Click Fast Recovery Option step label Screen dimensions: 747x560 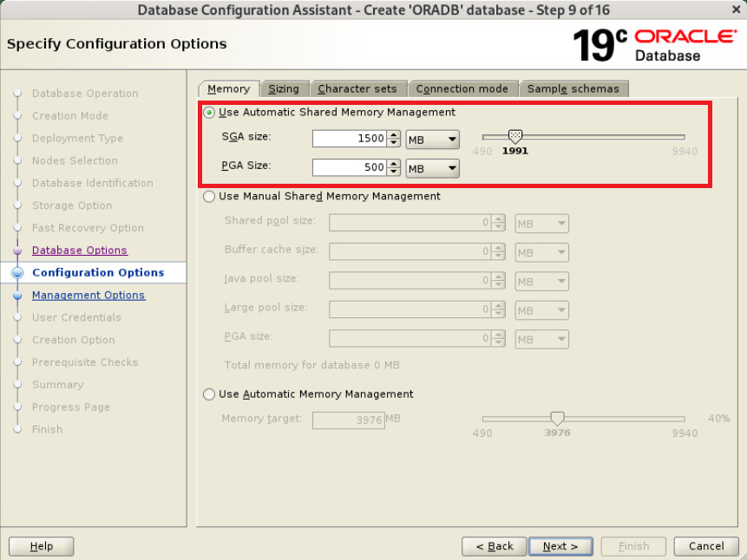88,228
